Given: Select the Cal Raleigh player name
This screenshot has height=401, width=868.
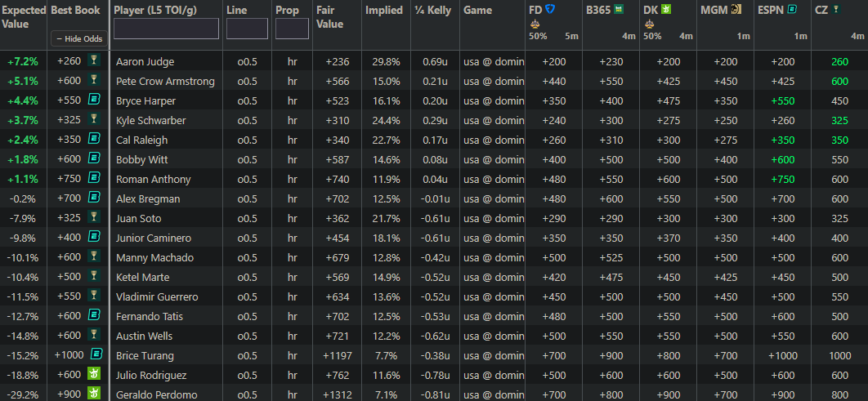Looking at the screenshot, I should [x=141, y=140].
